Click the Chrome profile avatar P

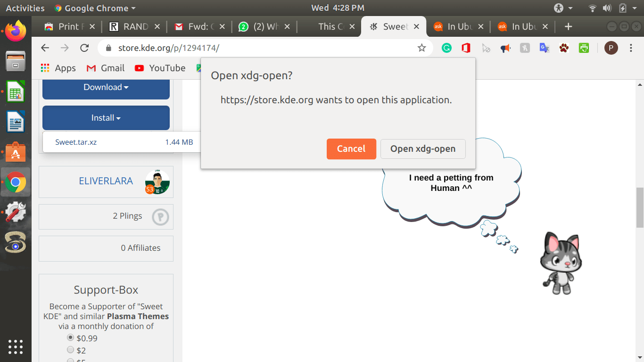point(611,48)
